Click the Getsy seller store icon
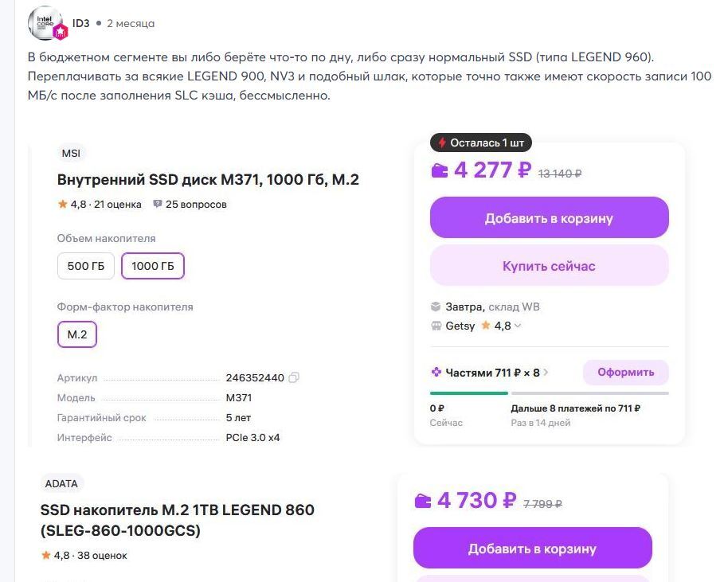The width and height of the screenshot is (728, 582). 436,326
